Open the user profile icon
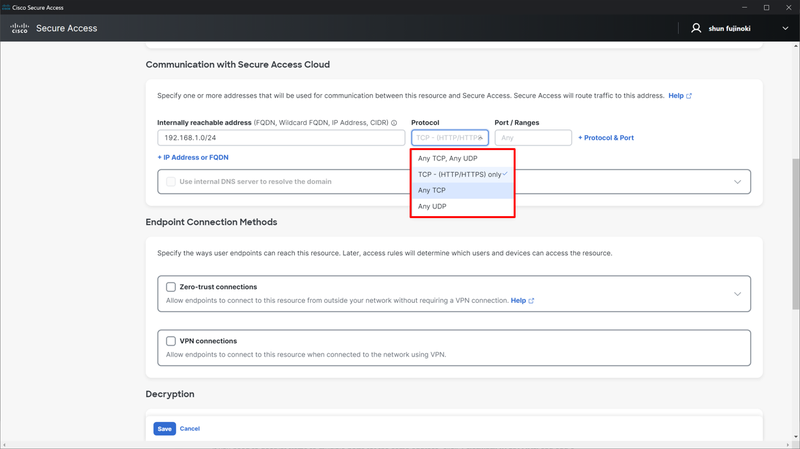Screen dimensions: 800x449 696,28
